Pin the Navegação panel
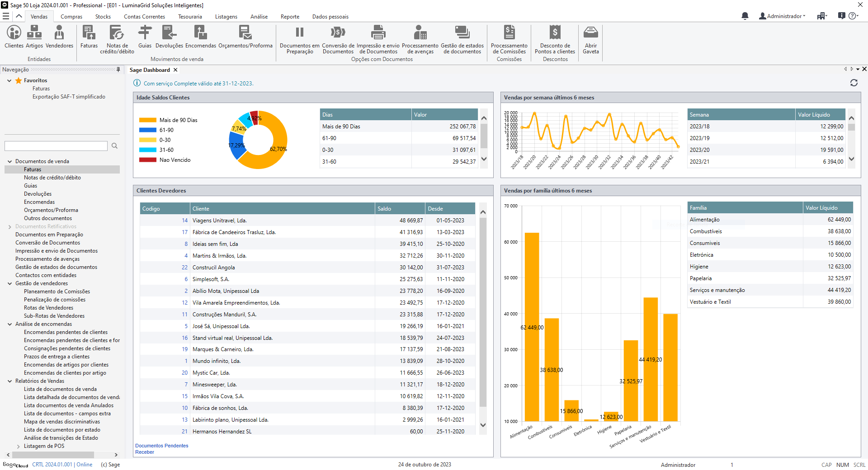This screenshot has width=868, height=470. tap(118, 70)
